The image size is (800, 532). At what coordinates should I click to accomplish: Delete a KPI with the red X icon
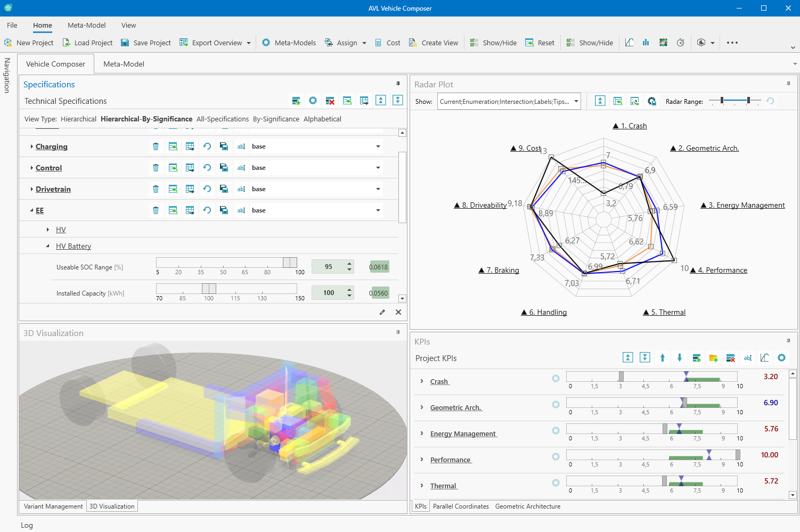click(x=731, y=358)
